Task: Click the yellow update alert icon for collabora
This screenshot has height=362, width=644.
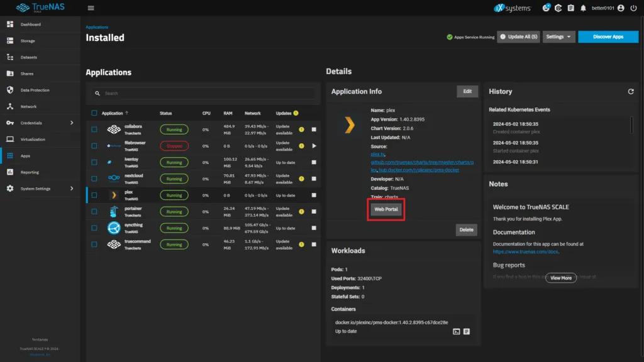Action: click(x=302, y=129)
